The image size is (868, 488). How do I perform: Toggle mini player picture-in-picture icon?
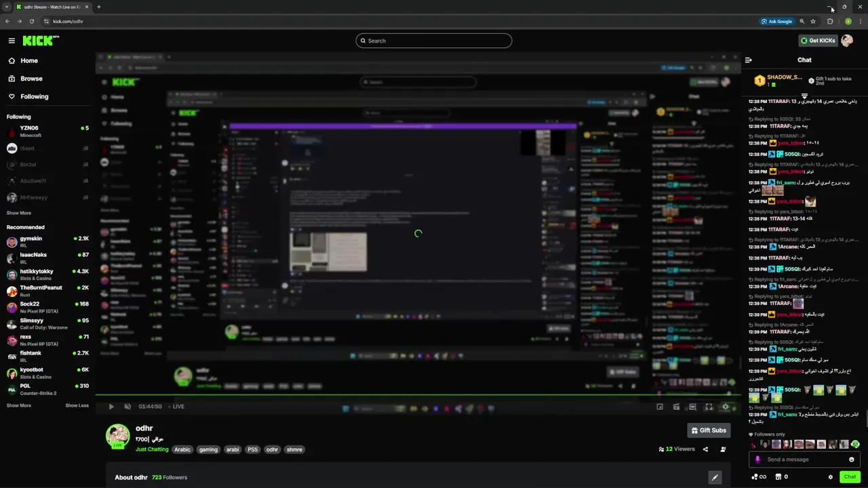660,407
